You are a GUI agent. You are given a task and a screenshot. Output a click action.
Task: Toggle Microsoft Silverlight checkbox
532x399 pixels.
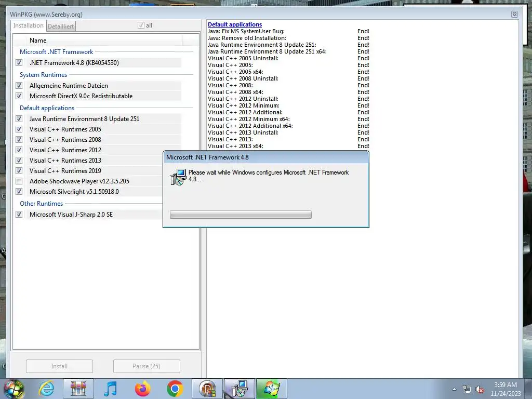(x=19, y=191)
